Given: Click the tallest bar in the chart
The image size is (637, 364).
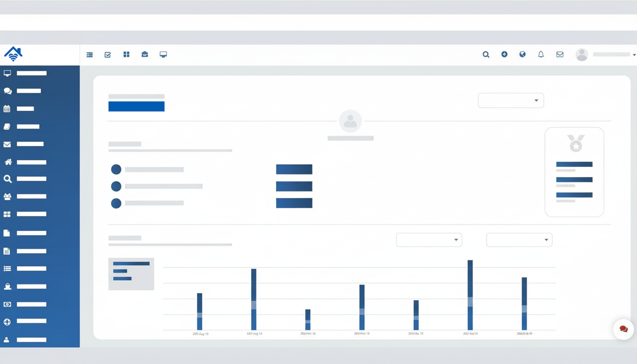Looking at the screenshot, I should click(470, 294).
